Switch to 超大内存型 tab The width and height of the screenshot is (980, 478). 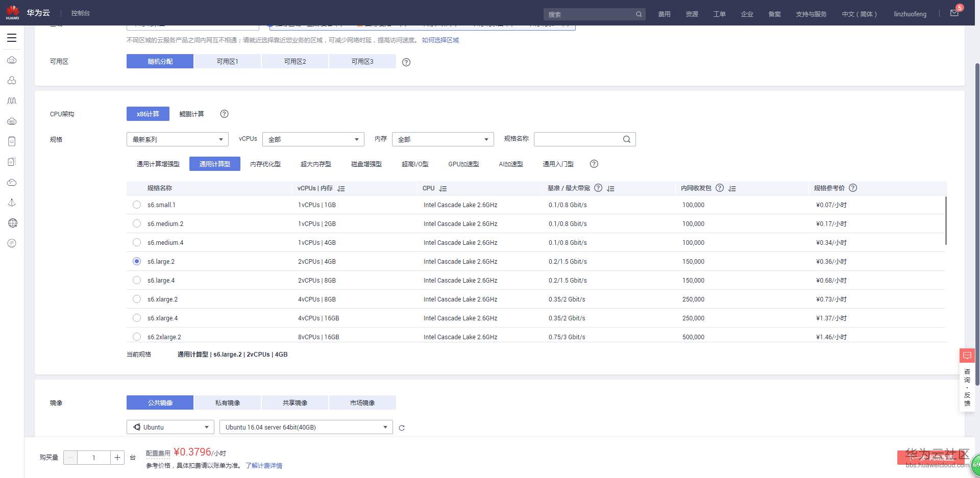point(316,164)
